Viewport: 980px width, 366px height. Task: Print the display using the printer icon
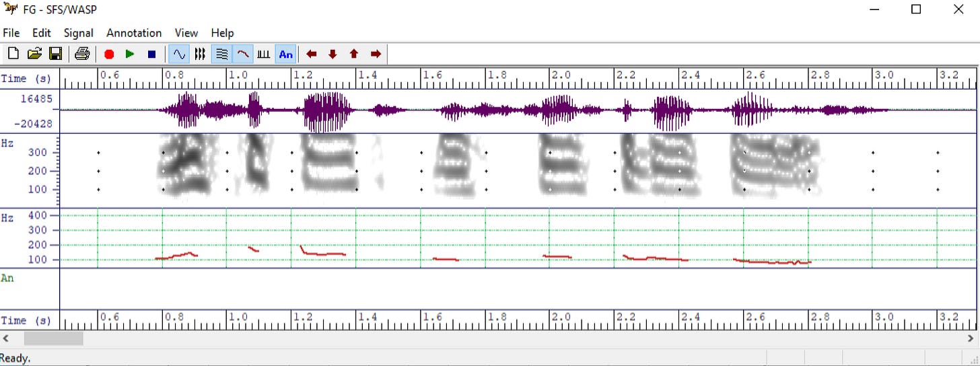[x=82, y=54]
